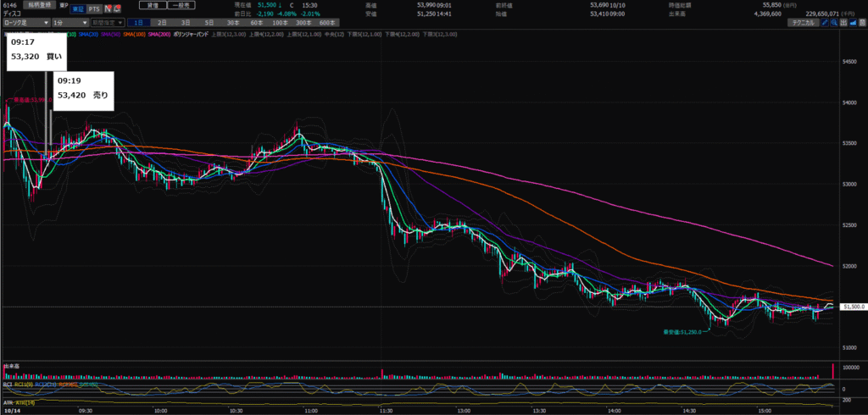Viewport: 868px width, 415px height.
Task: Expand the 期間指定 dropdown
Action: tap(106, 22)
